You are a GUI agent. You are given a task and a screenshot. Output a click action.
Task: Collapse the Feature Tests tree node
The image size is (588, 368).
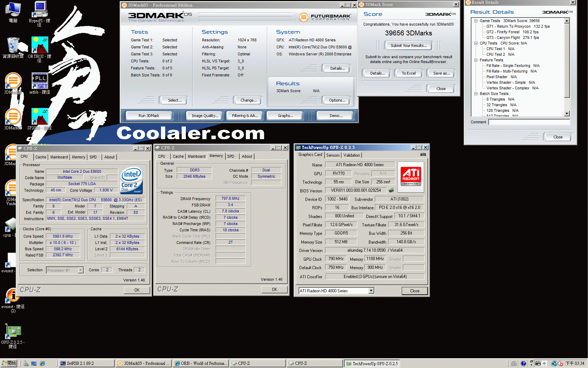[476, 60]
